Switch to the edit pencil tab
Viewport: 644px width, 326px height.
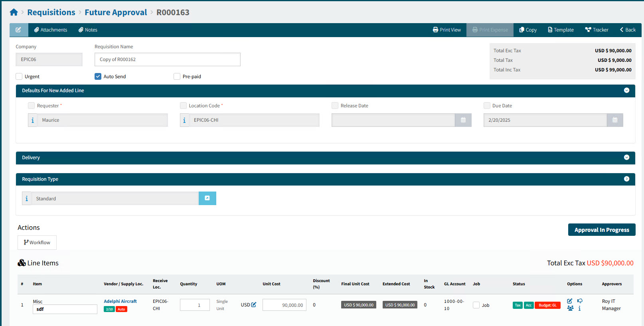coord(19,30)
